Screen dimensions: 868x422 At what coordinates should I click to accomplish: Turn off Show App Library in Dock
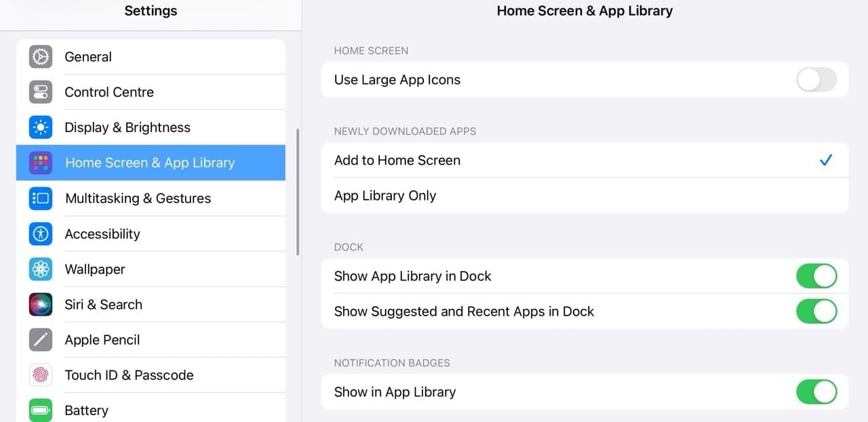click(x=816, y=276)
